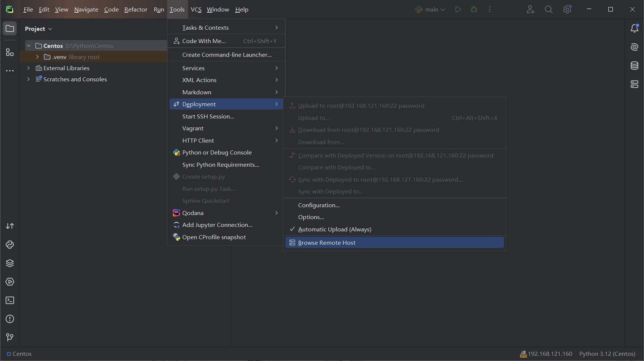Image resolution: width=644 pixels, height=361 pixels.
Task: Open Code With Me toolbar icon
Action: click(x=530, y=9)
